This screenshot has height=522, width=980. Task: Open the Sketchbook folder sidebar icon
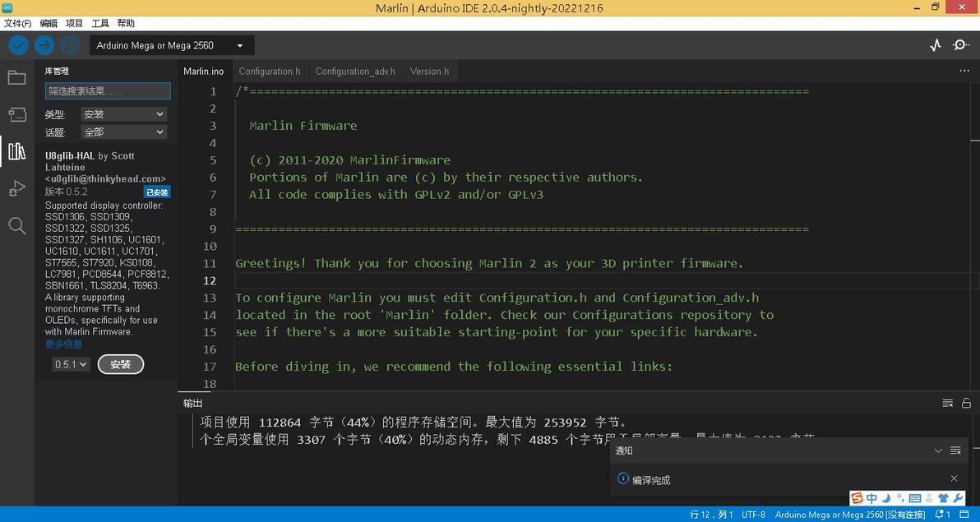17,77
